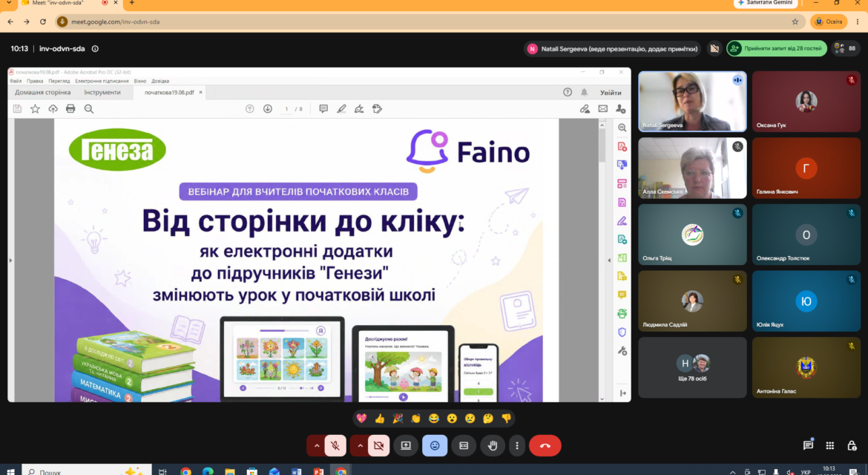Toggle the camera button in Meet
This screenshot has height=475, width=868.
(x=378, y=445)
